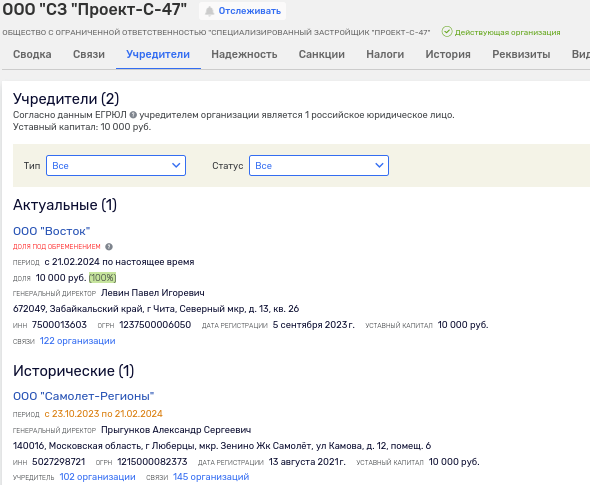The image size is (590, 485).
Task: Open the ООО "Самолет-Регионы" link
Action: point(84,396)
